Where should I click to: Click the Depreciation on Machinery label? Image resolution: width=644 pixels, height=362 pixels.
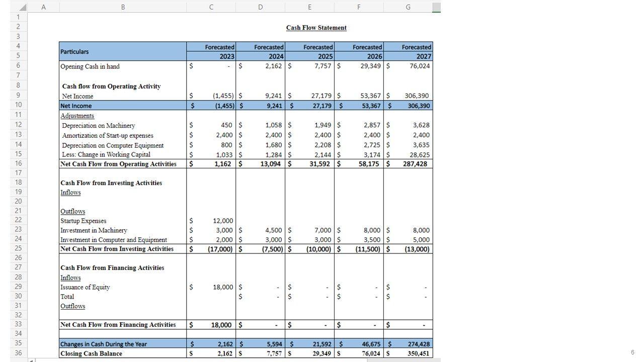click(98, 126)
